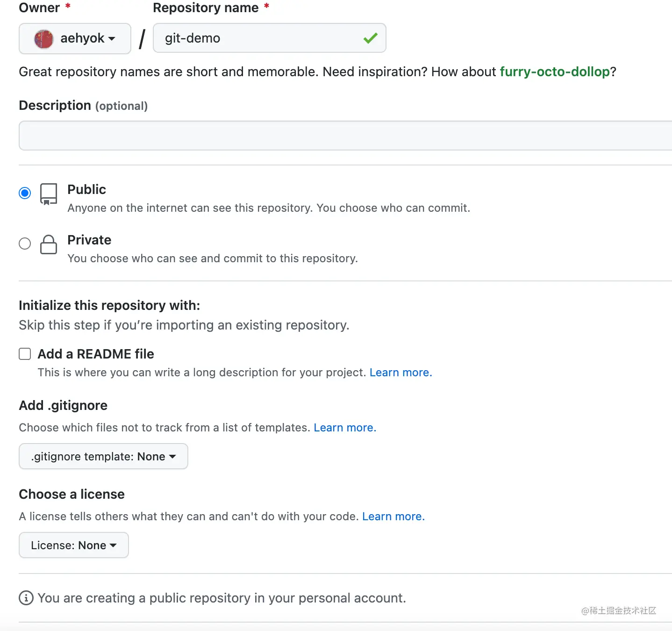The height and width of the screenshot is (631, 672).
Task: Click the green checkmark in repository name
Action: [370, 38]
